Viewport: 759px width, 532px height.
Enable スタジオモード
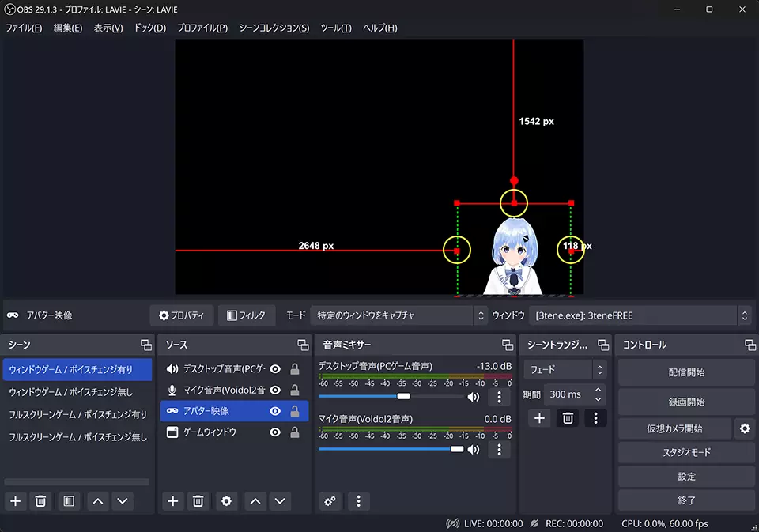(x=686, y=452)
